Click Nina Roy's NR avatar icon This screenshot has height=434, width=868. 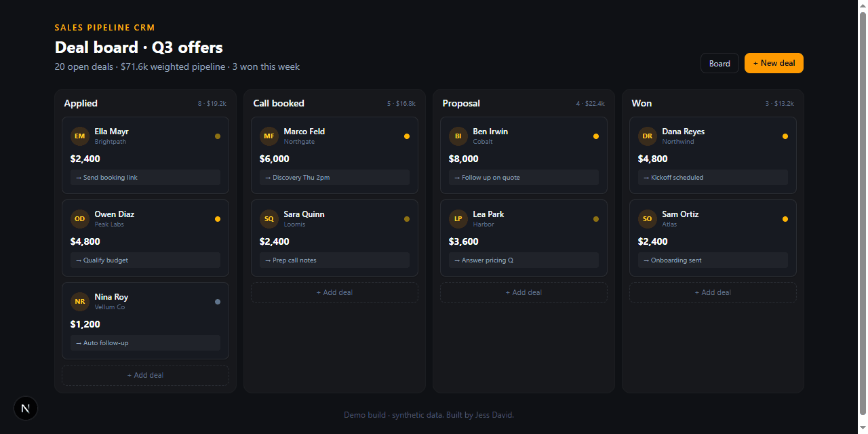80,302
